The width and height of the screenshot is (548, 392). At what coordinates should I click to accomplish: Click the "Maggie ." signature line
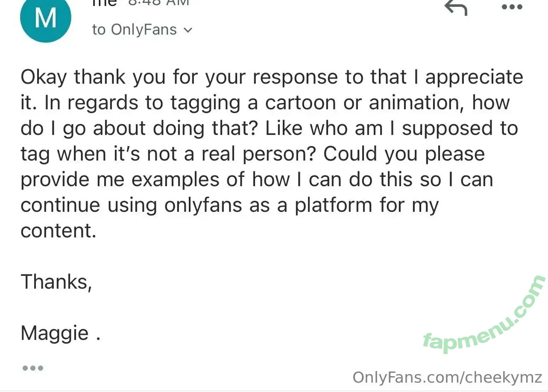pos(60,333)
